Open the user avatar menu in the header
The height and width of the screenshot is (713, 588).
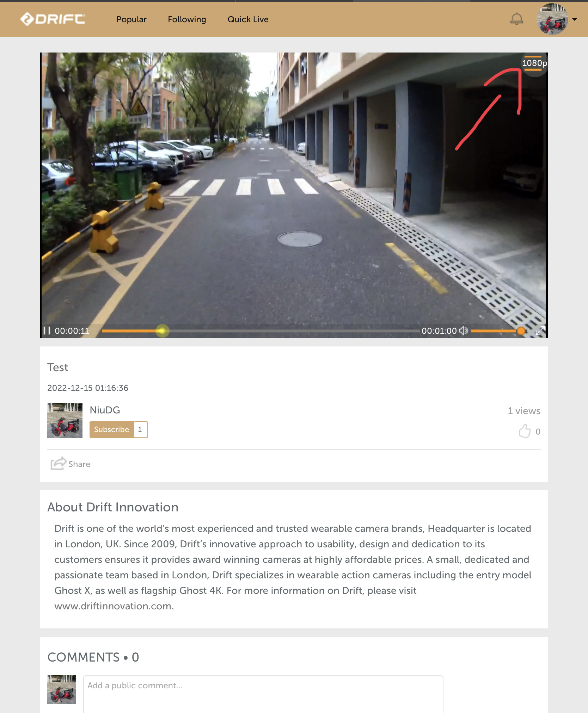552,19
